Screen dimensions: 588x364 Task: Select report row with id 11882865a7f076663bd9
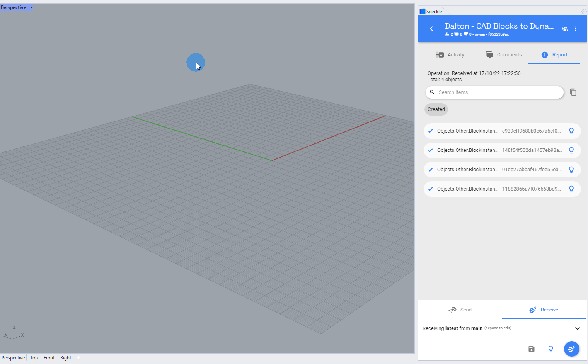[x=502, y=189]
